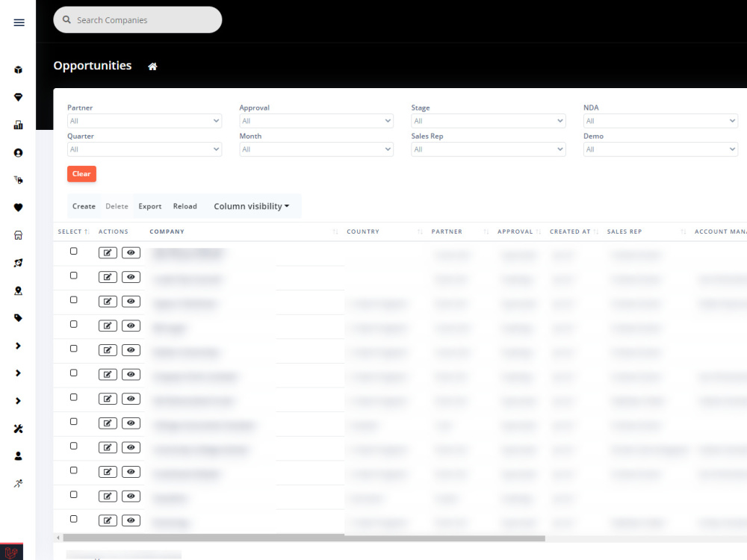Click edit icon in fifth table row
The width and height of the screenshot is (747, 560).
(108, 350)
